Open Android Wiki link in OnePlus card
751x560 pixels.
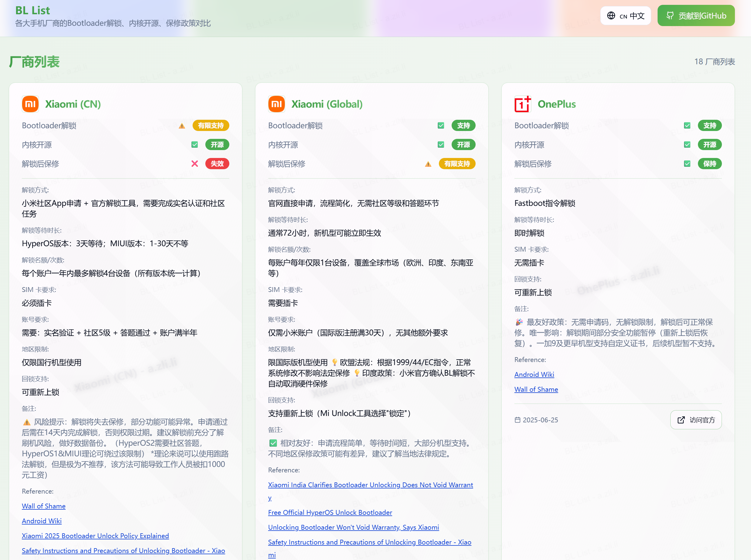coord(534,374)
